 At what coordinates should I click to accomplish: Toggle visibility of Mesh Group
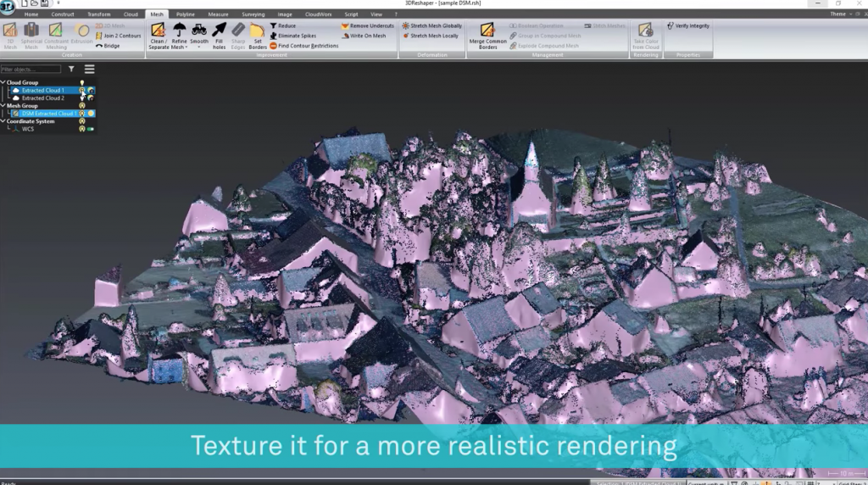click(x=82, y=106)
